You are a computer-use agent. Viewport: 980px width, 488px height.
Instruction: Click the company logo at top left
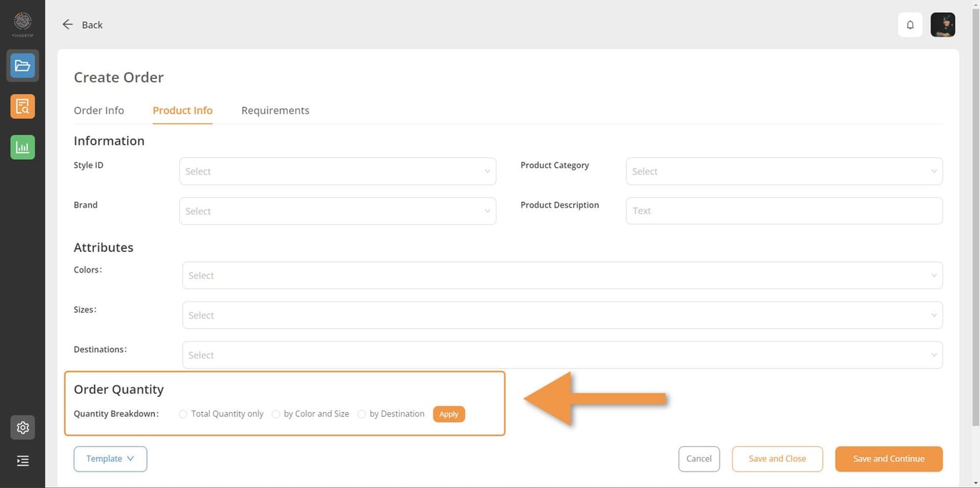(x=22, y=22)
